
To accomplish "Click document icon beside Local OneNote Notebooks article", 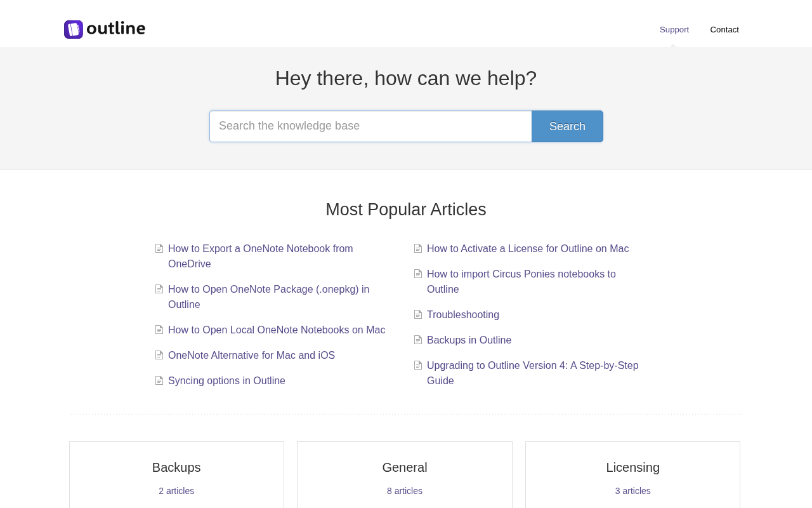I will [159, 330].
